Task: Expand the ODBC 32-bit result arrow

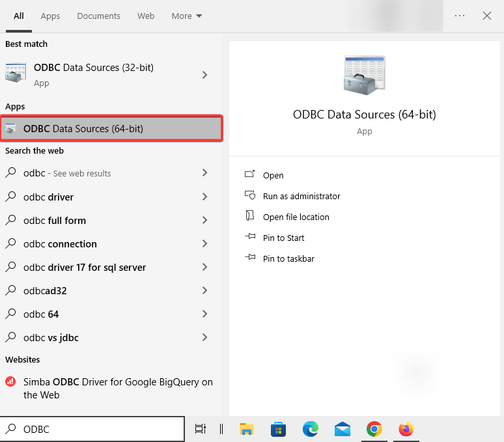Action: (204, 75)
